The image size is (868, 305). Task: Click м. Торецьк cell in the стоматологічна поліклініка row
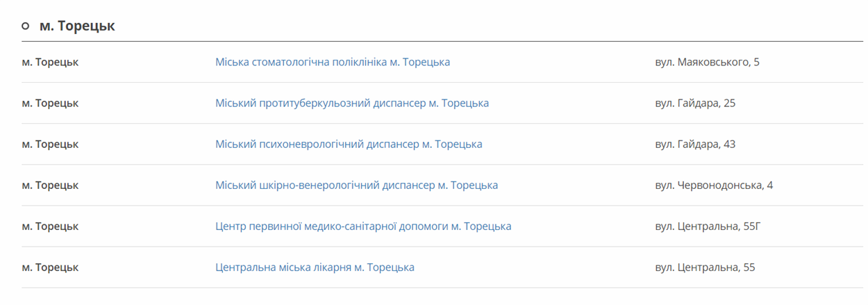click(50, 62)
